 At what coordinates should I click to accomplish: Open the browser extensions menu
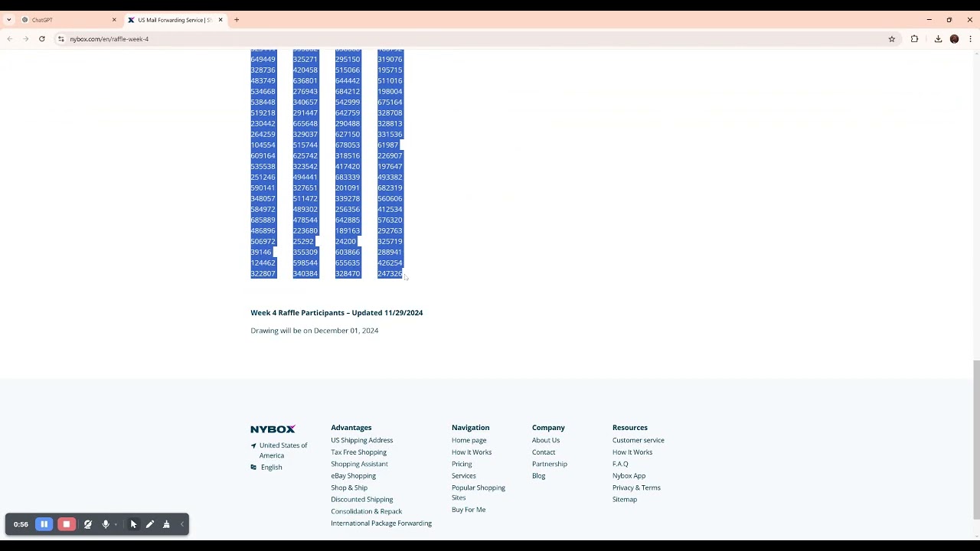(x=914, y=39)
